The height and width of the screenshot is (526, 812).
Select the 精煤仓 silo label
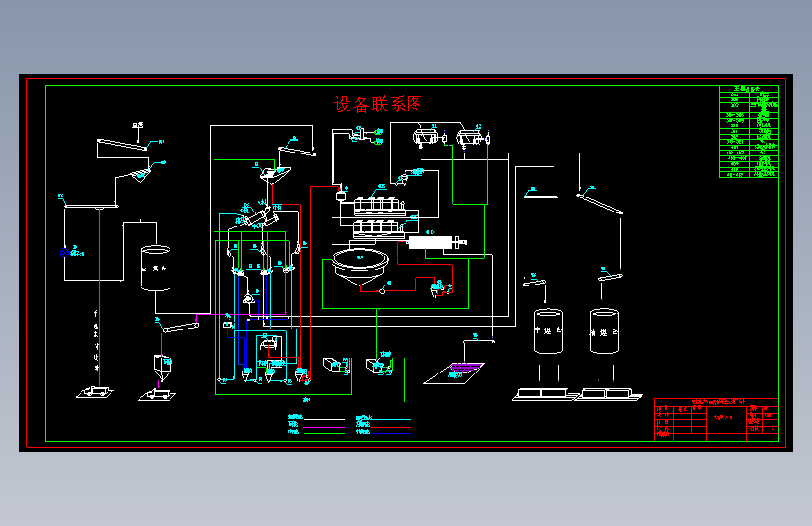(x=604, y=332)
